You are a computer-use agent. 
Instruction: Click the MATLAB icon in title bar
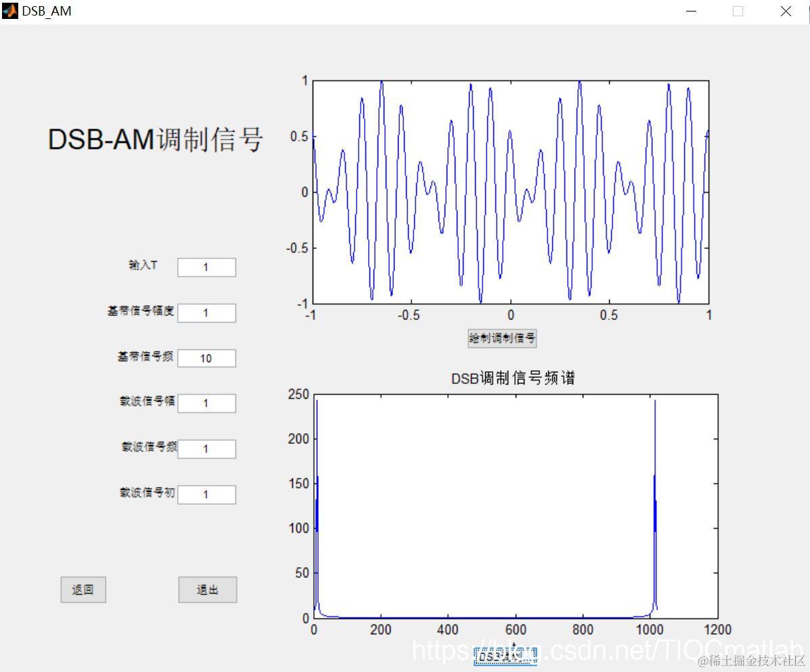point(10,11)
